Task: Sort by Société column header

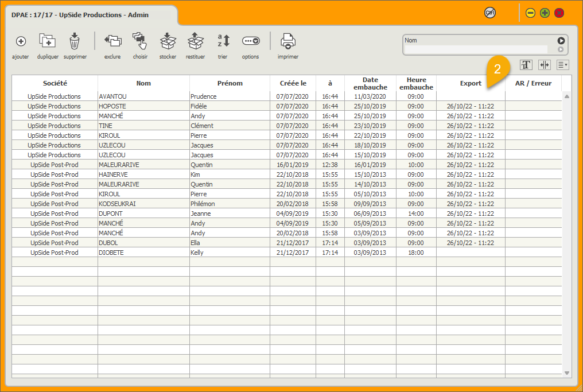Action: (x=55, y=83)
